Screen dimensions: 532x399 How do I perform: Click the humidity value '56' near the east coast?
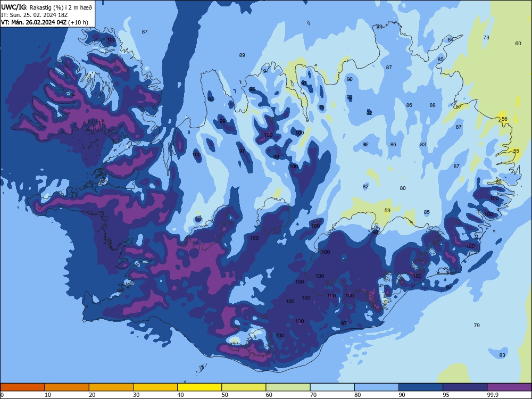coord(504,119)
